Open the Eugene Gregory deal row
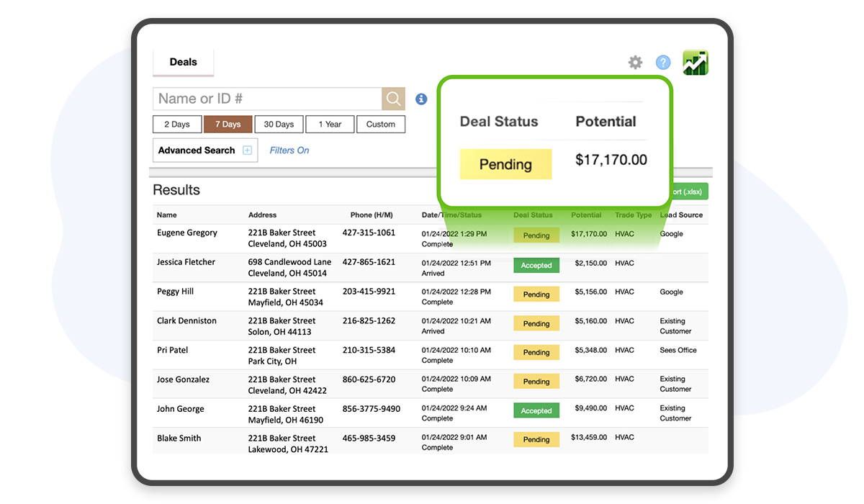Viewport: 864px width, 504px height. click(187, 233)
